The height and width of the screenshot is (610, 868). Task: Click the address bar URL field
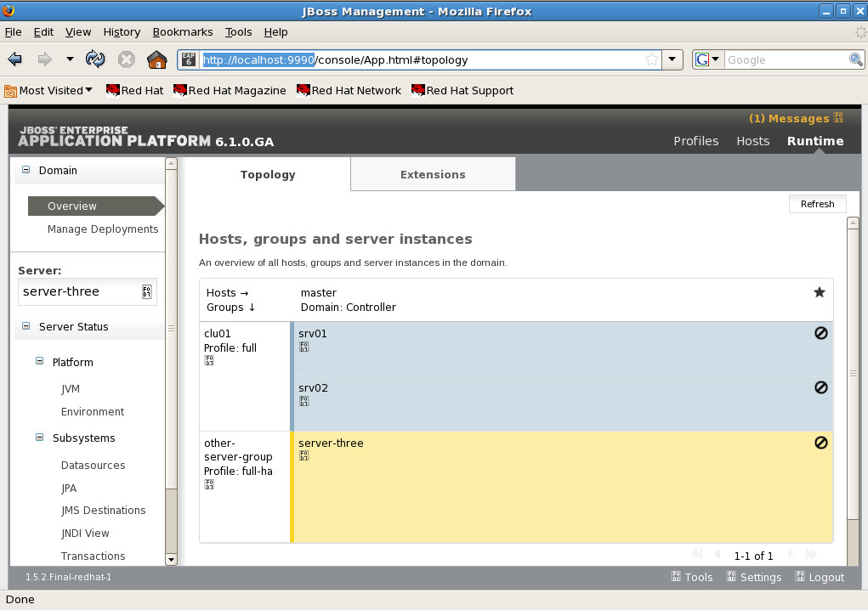pos(421,59)
